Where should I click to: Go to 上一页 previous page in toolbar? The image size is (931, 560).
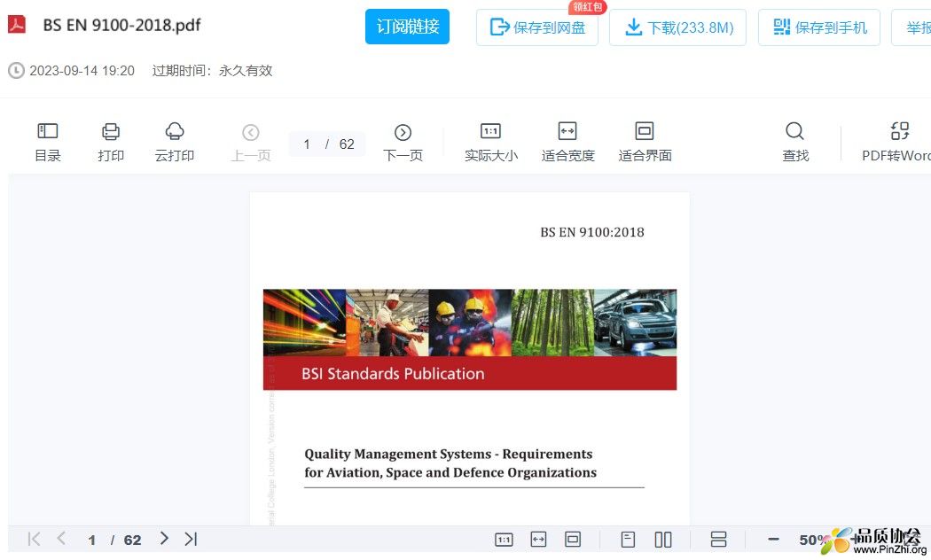pos(251,143)
